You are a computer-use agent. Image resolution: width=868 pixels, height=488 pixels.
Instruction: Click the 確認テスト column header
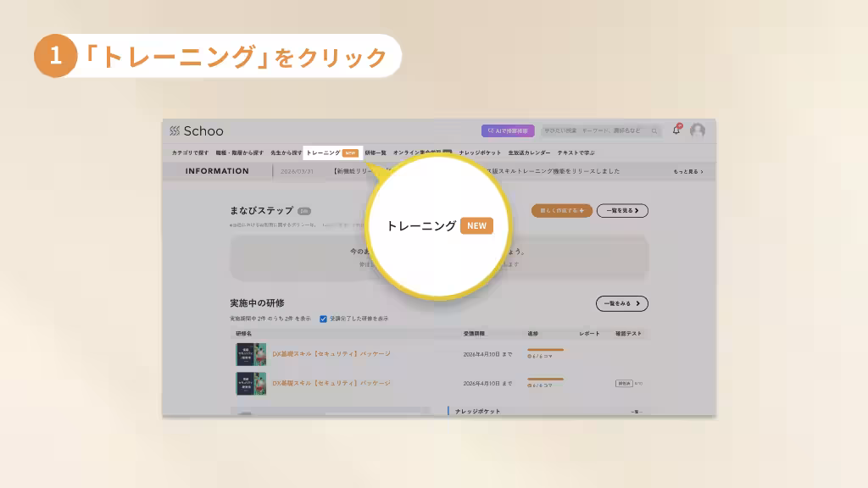628,334
